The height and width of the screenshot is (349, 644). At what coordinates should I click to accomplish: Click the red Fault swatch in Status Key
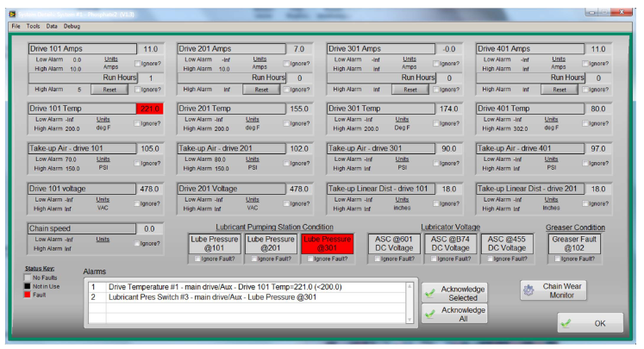[28, 295]
